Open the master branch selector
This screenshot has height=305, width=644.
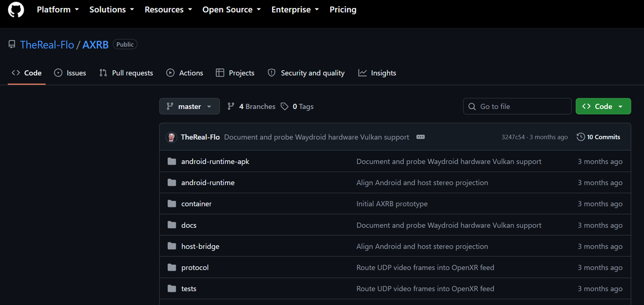pyautogui.click(x=190, y=106)
